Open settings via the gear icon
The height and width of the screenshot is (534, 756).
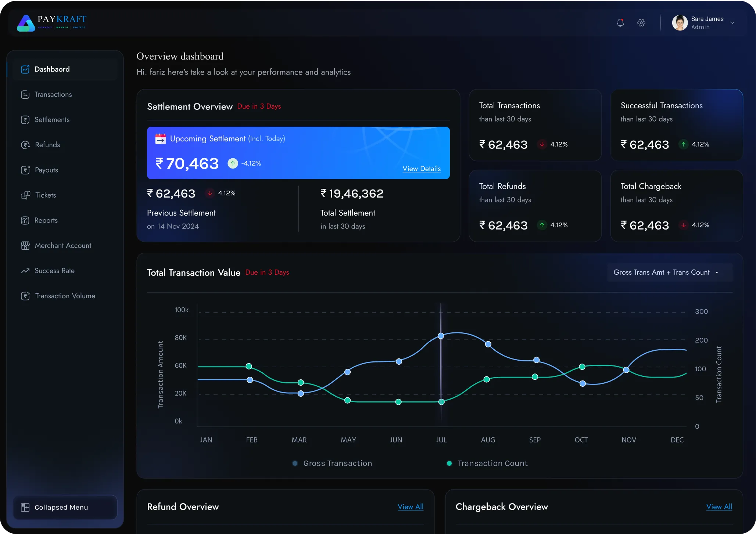pos(641,23)
